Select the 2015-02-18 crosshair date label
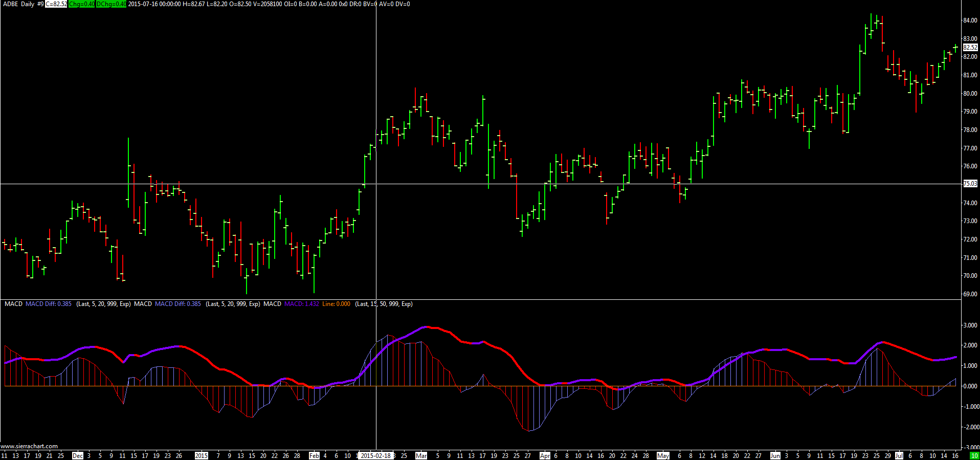This screenshot has width=980, height=460. pyautogui.click(x=375, y=456)
